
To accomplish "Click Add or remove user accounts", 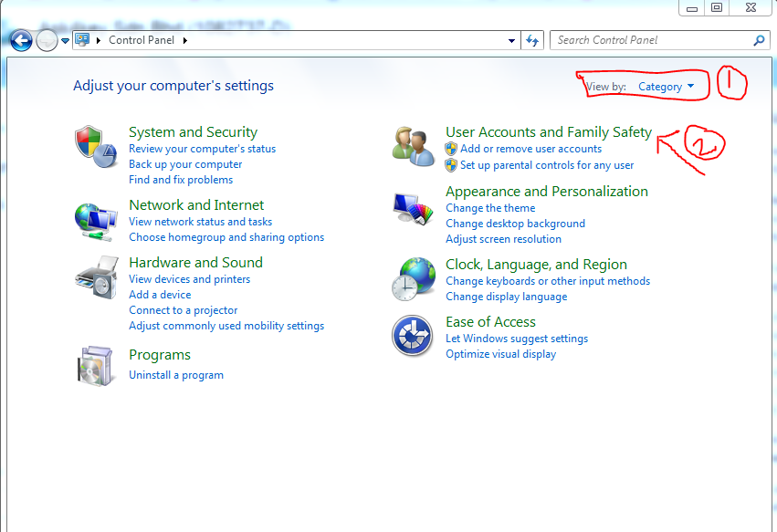I will [x=530, y=149].
